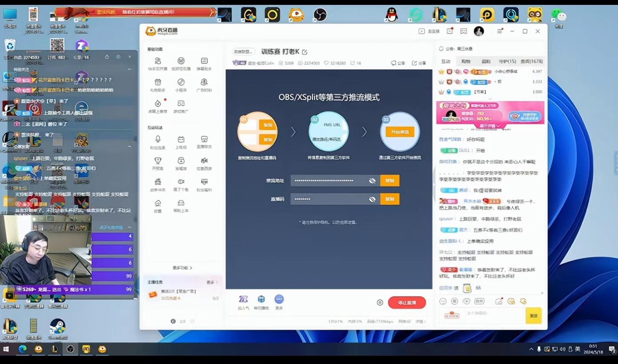
Task: Switch to the 贵宾(1678) tab
Action: [x=531, y=62]
